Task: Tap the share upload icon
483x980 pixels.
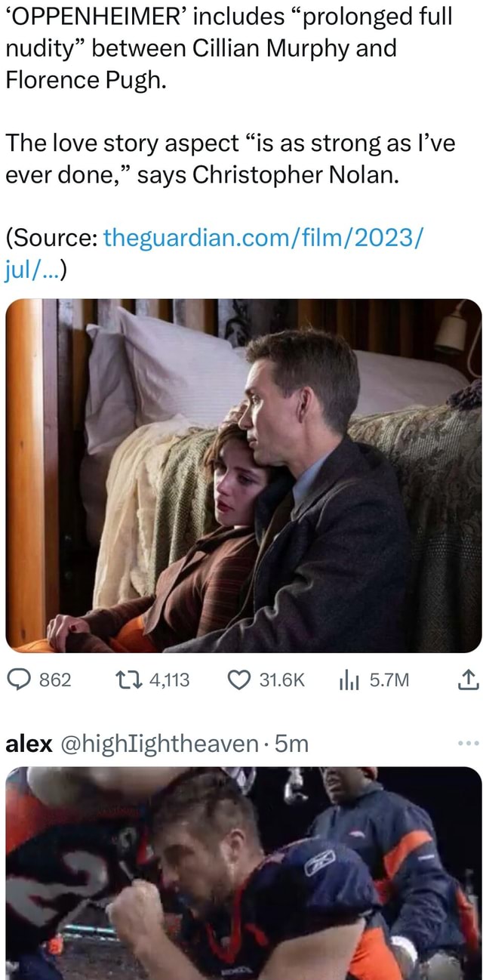Action: pos(468,680)
